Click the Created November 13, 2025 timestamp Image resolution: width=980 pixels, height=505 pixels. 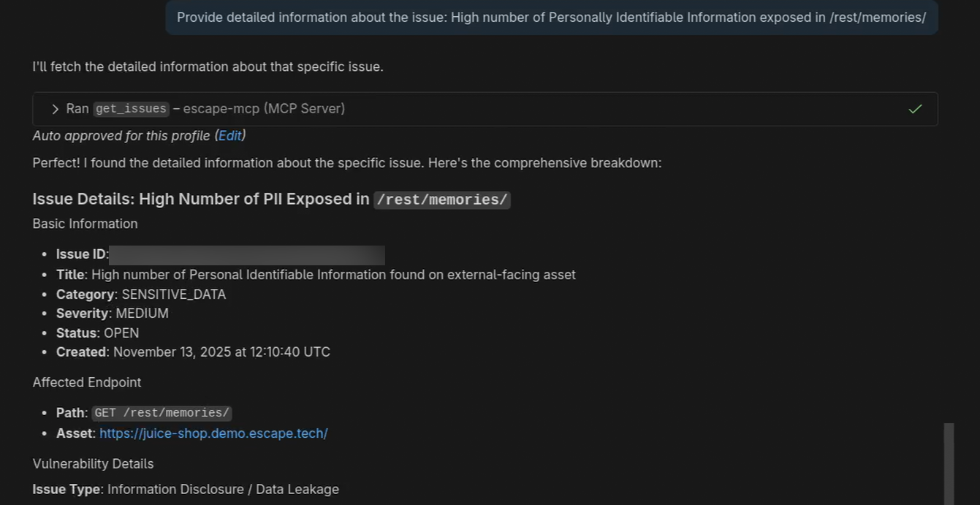(221, 352)
